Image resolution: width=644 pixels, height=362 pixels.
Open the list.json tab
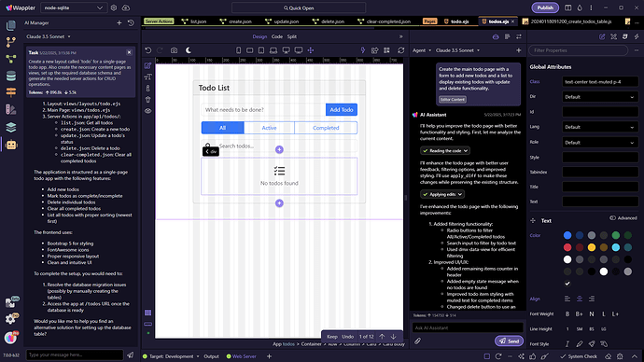pyautogui.click(x=194, y=21)
